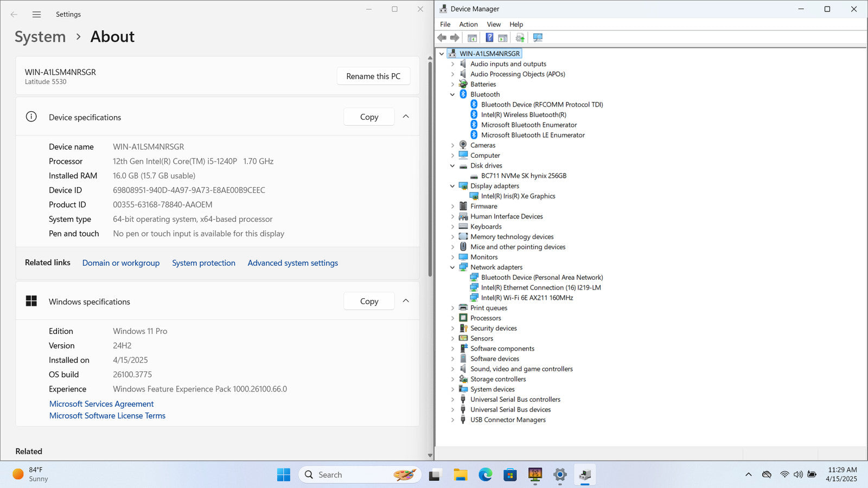Select the Security devices category icon
Screen dimensions: 868x488
pos(463,328)
